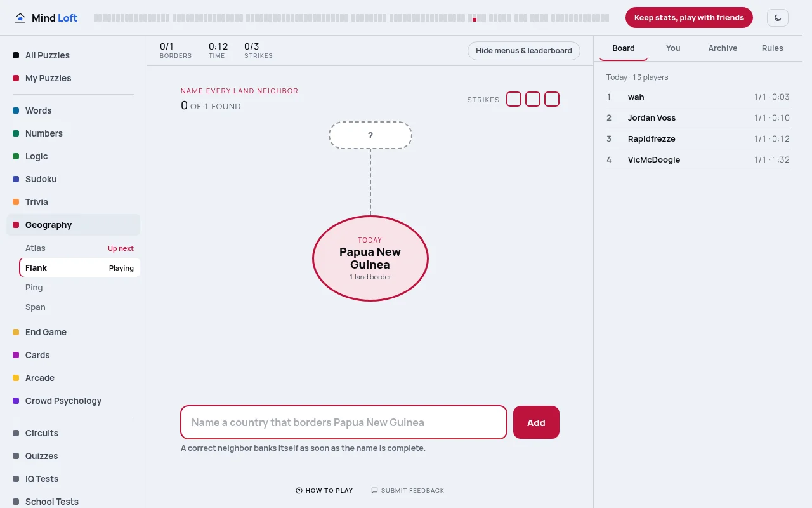Open the IQ Tests category

[73, 479]
